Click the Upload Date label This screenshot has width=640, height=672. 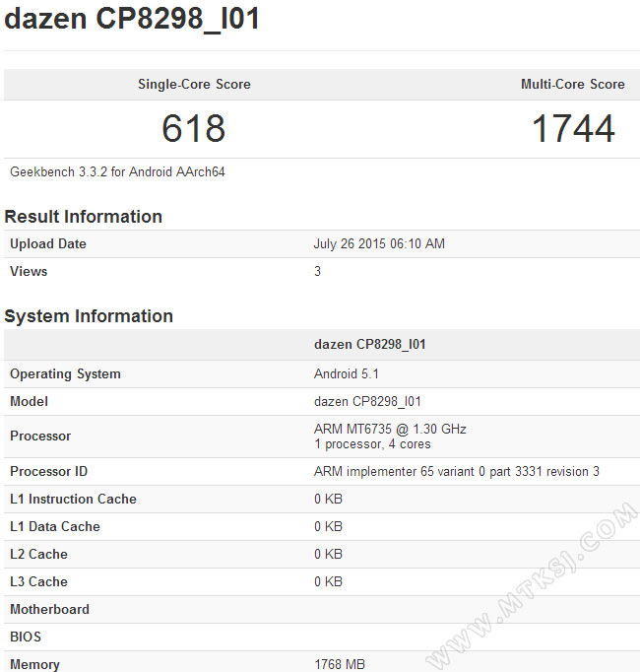click(x=48, y=243)
